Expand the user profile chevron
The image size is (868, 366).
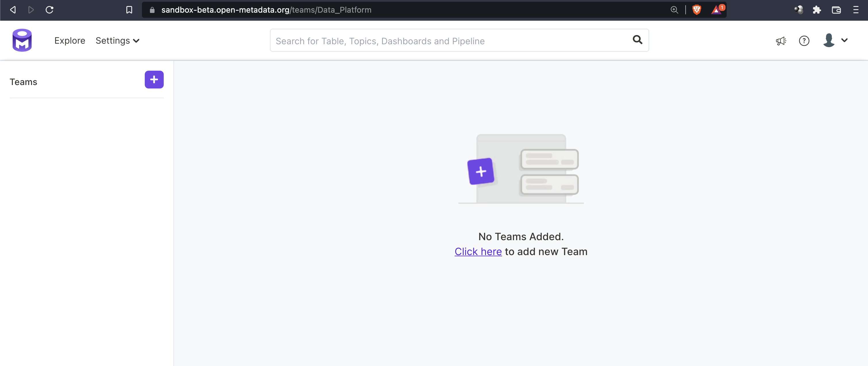(x=845, y=40)
